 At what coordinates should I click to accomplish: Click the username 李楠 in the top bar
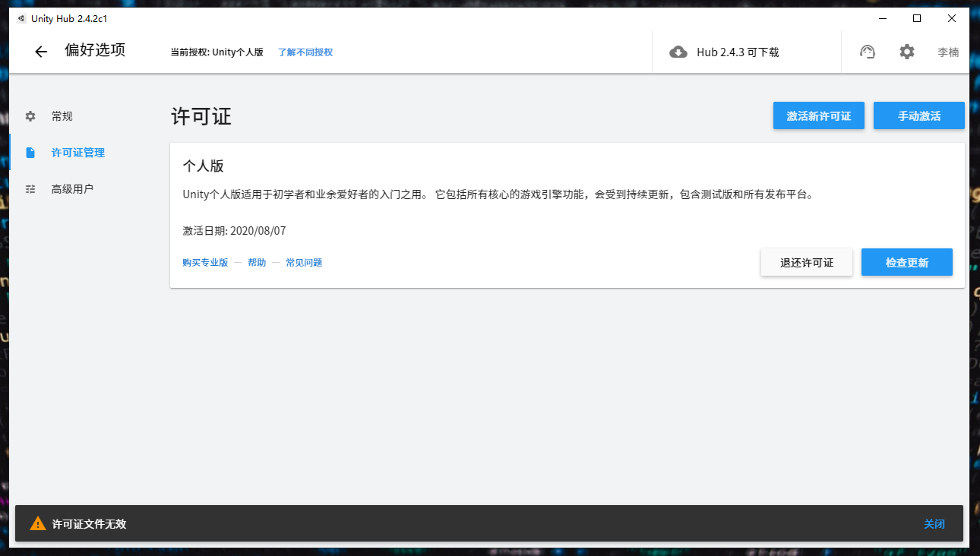click(947, 52)
